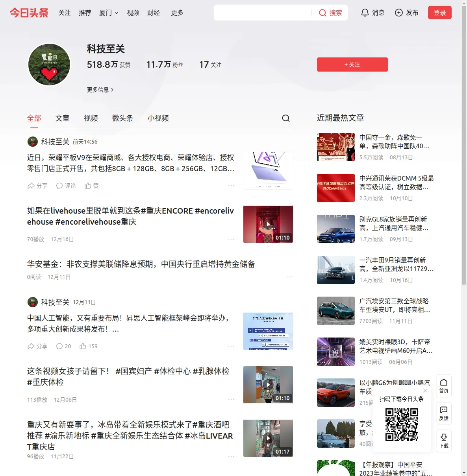Search within this profile's posts
This screenshot has width=467, height=476.
point(286,118)
